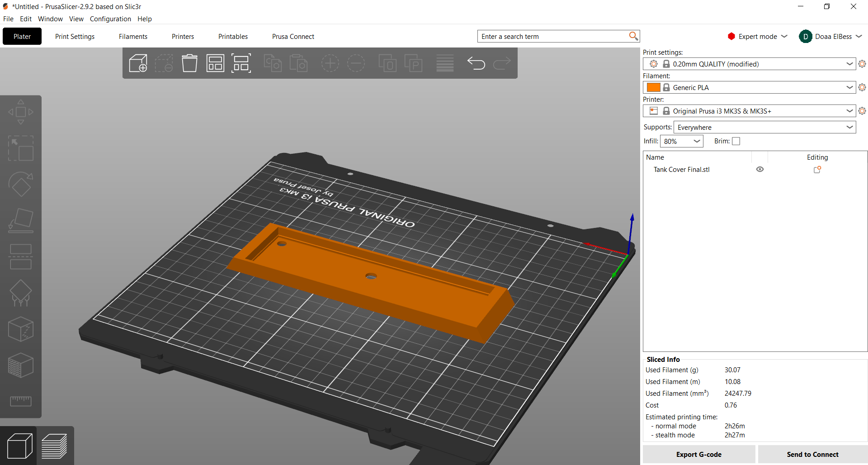Select the Seam painting tool

coord(21,329)
